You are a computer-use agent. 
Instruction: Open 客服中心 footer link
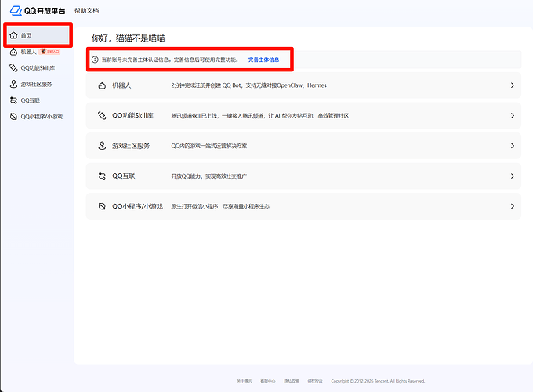268,381
